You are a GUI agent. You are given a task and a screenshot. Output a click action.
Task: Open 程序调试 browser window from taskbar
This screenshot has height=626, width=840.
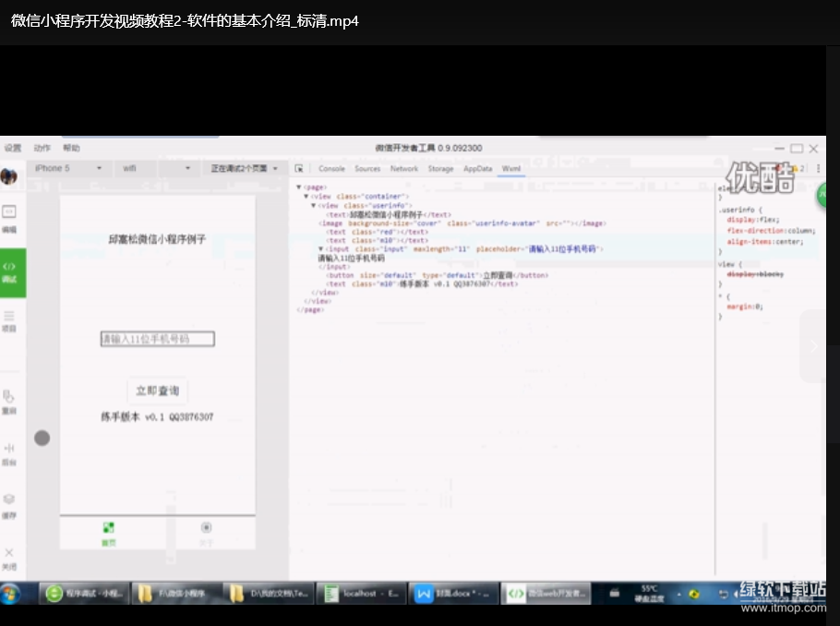tap(84, 594)
